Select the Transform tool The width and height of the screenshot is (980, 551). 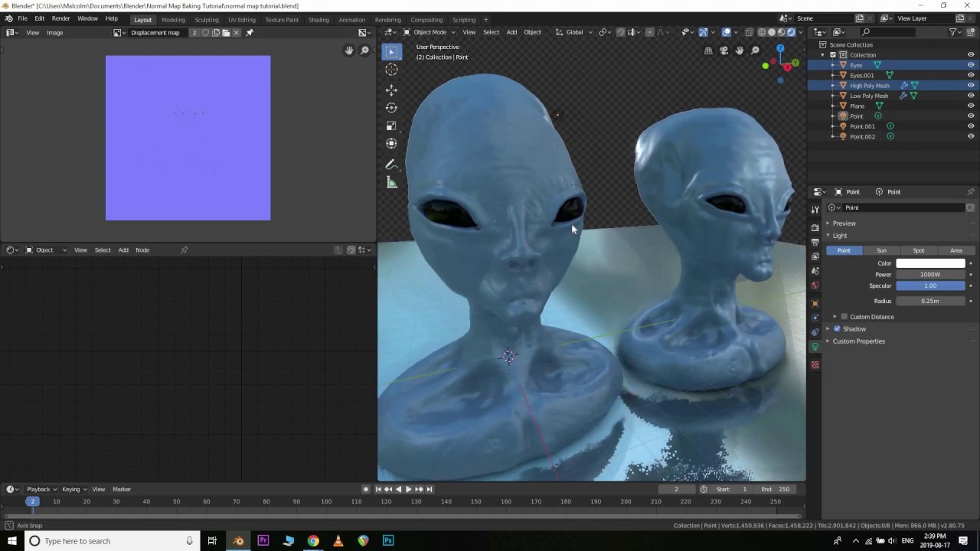pos(391,143)
